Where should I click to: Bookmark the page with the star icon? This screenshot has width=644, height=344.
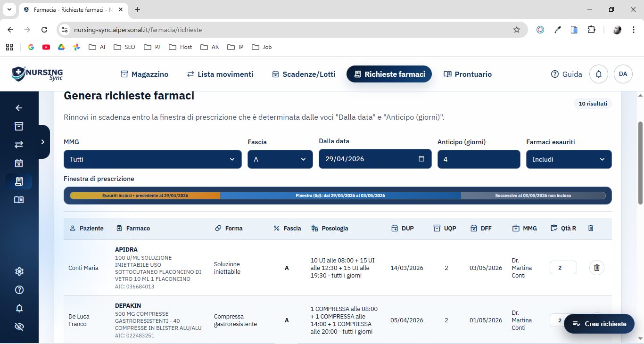click(517, 30)
